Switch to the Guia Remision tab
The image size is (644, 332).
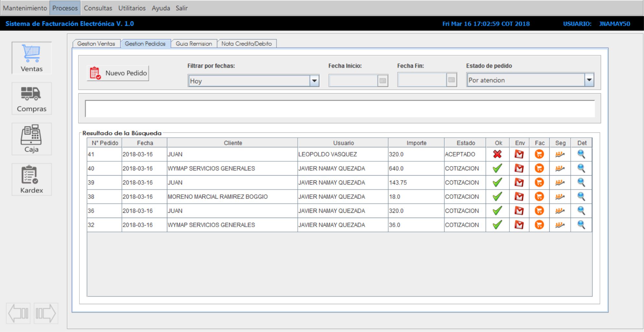pos(194,44)
